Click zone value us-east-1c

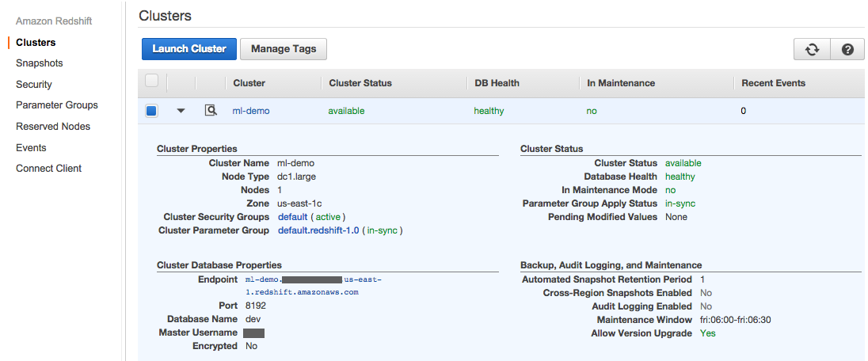299,203
